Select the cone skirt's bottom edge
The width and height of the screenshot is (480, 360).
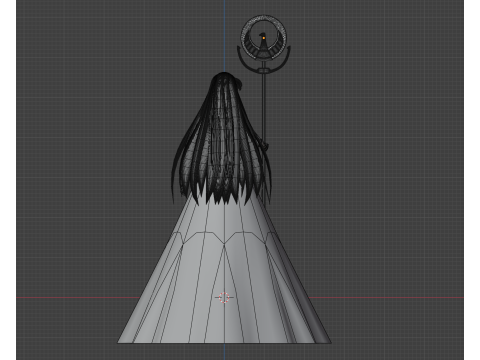pos(224,343)
